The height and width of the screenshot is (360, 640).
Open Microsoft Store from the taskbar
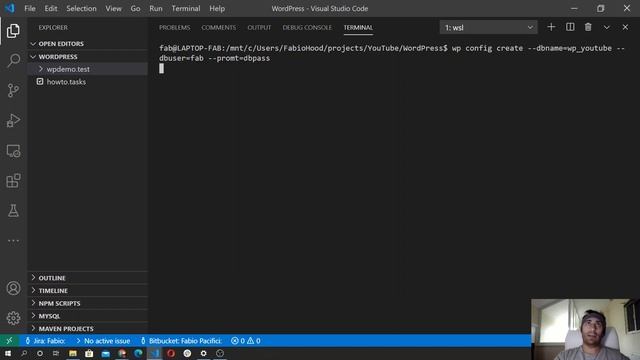pyautogui.click(x=89, y=353)
